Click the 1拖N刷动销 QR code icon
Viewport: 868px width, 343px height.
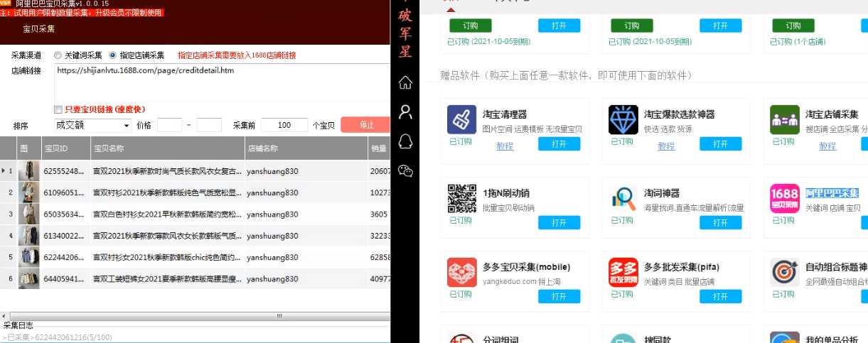coord(461,198)
